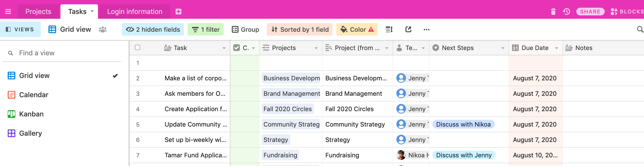Open the Due Date column dropdown arrow
The width and height of the screenshot is (644, 166).
tap(556, 48)
